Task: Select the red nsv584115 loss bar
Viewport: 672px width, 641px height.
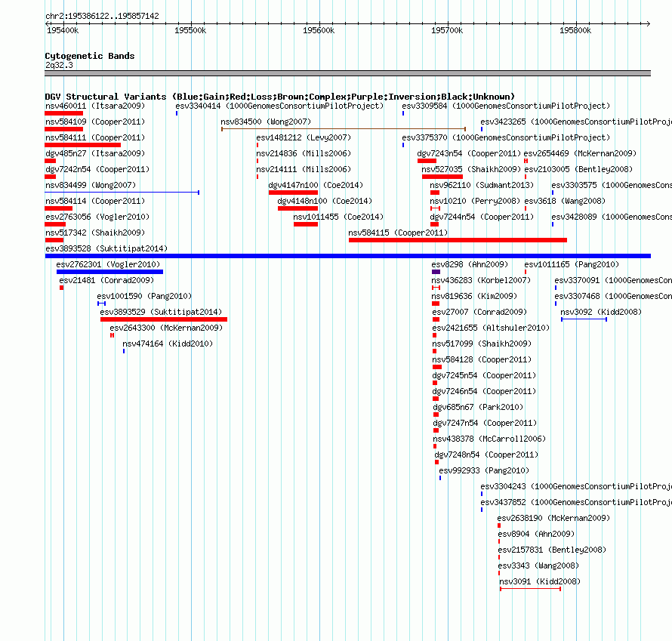Action: [x=458, y=240]
